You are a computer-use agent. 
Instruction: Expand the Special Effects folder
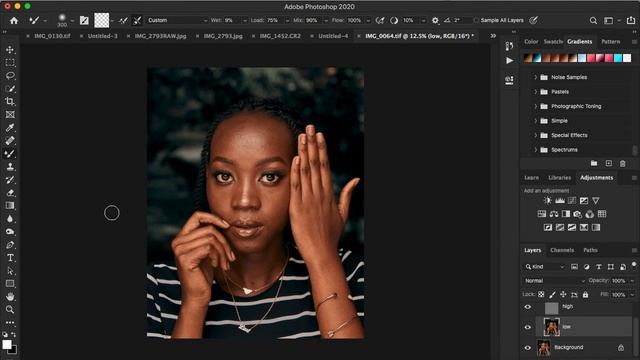[x=536, y=135]
